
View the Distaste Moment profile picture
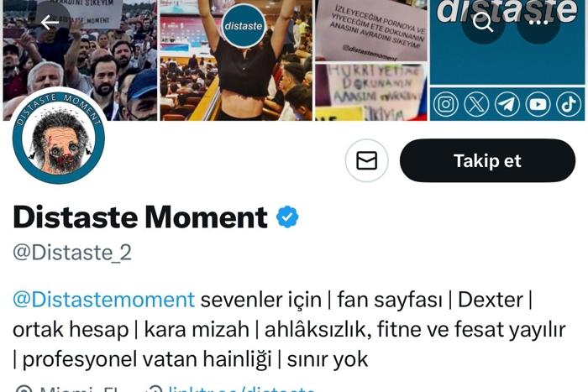[59, 138]
